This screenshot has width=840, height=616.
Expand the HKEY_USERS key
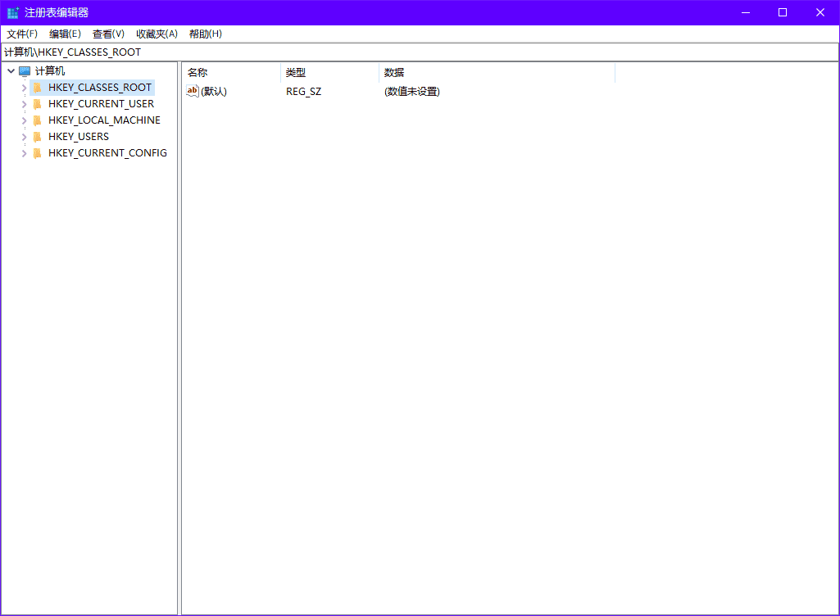pos(24,137)
